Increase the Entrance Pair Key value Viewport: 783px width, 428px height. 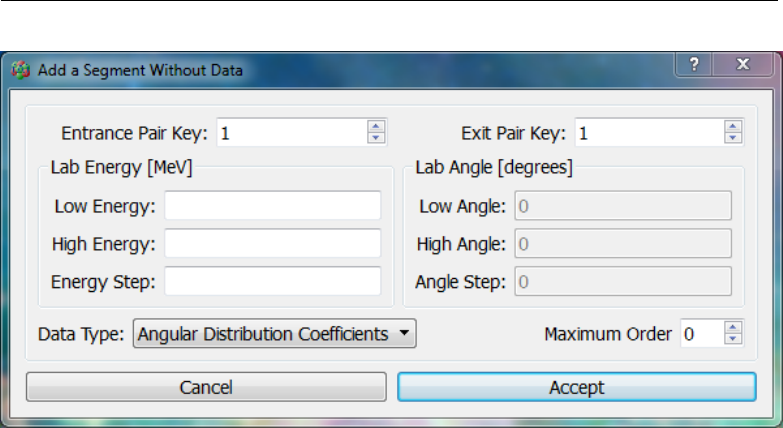click(x=376, y=126)
